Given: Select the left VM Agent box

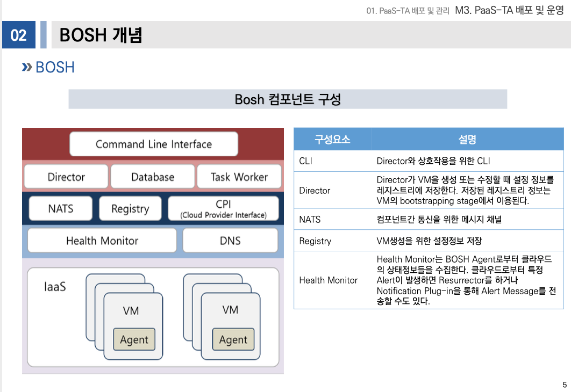Looking at the screenshot, I should coord(134,339).
